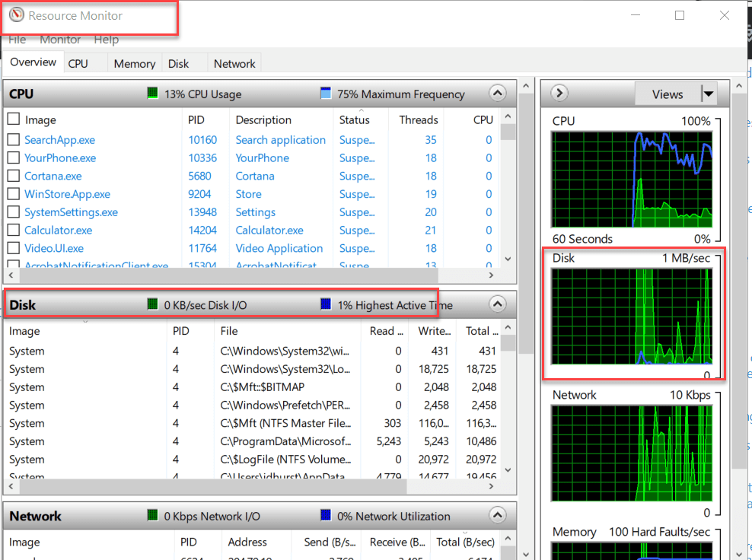This screenshot has height=560, width=752.
Task: Collapse the Disk section with its chevron
Action: click(x=498, y=304)
